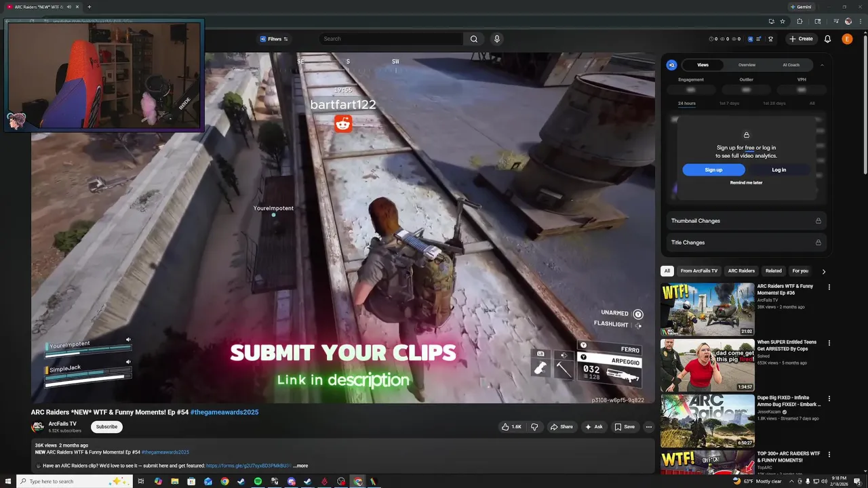
Task: Click the Log in button
Action: 778,169
